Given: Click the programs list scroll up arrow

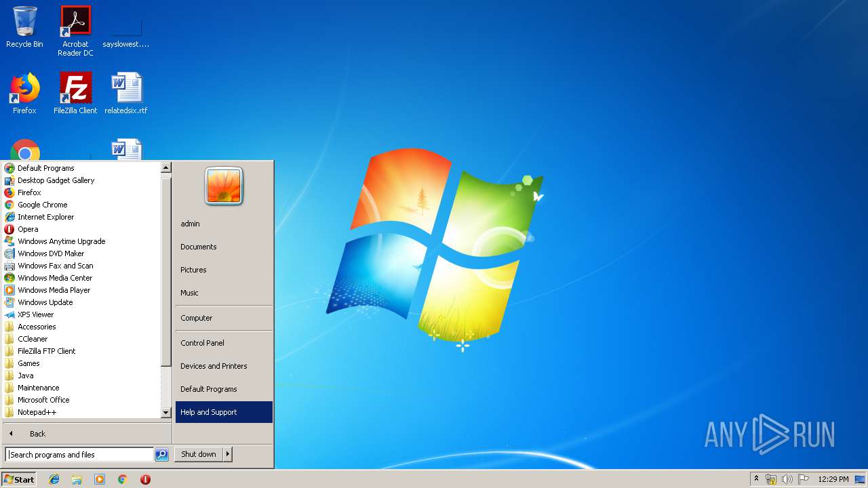Looking at the screenshot, I should click(166, 167).
